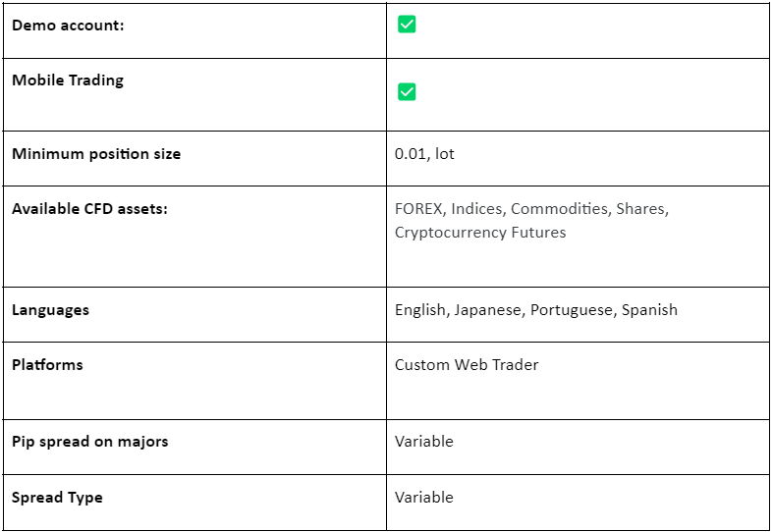
Task: Click the 'Cryptocurrency Futures' text
Action: coord(480,233)
